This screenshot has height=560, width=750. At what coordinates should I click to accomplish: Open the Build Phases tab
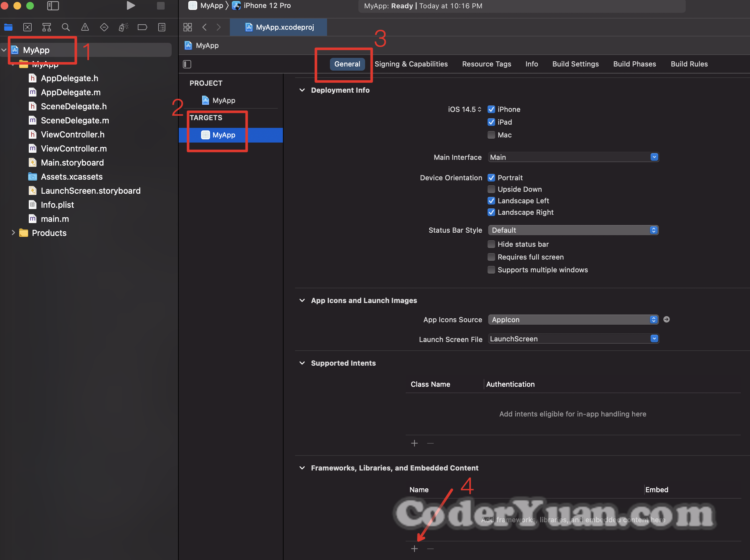pyautogui.click(x=634, y=64)
